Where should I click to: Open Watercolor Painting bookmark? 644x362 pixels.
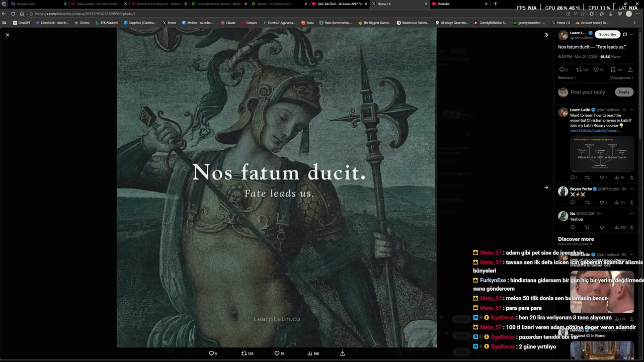tap(413, 23)
